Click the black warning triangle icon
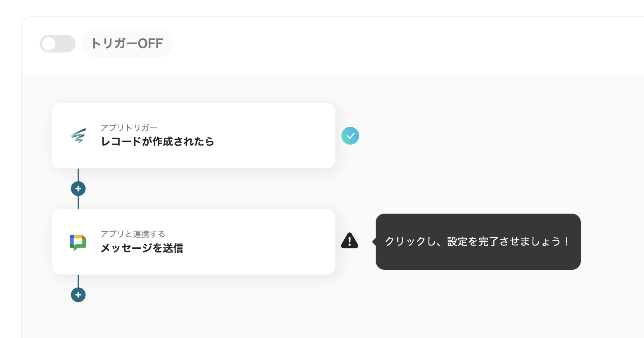This screenshot has height=338, width=644. point(350,240)
